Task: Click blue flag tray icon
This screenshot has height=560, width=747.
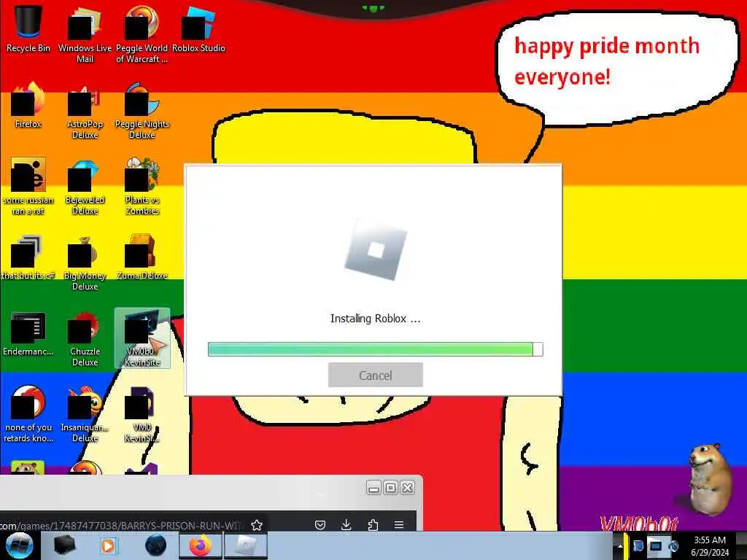Action: tap(638, 545)
